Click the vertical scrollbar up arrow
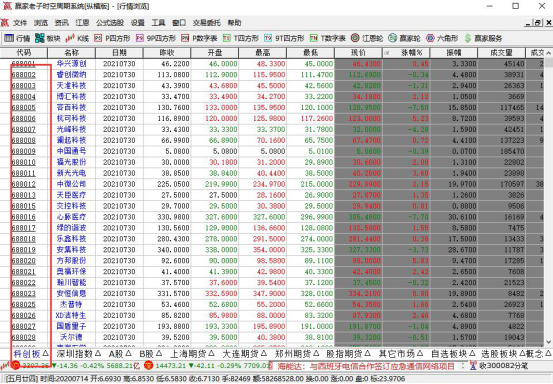Image resolution: width=553 pixels, height=384 pixels. point(548,53)
